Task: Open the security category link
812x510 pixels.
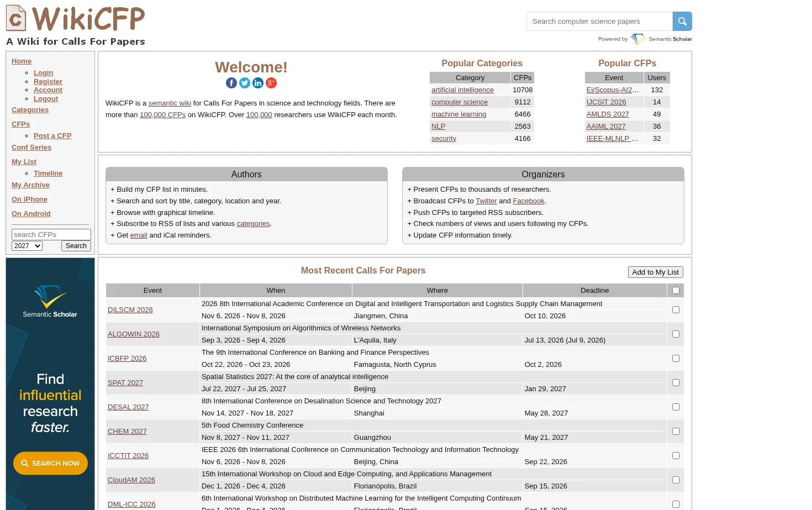Action: coord(444,139)
